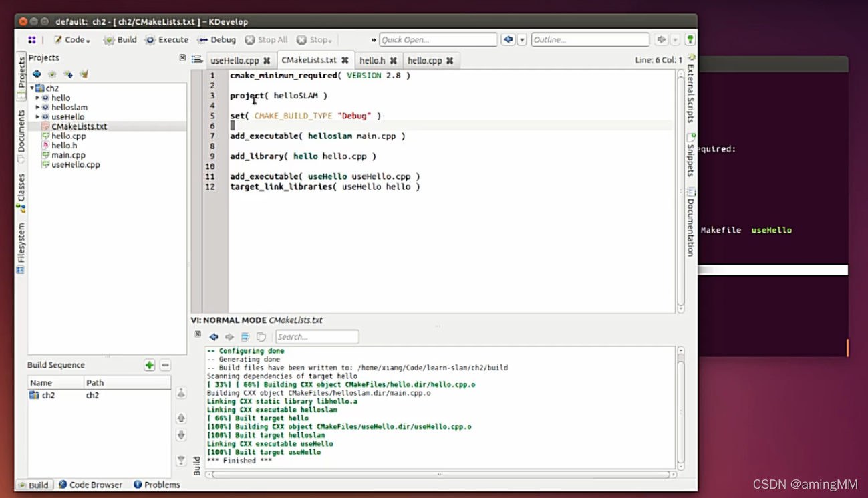Select useHello.cpp in the project tree
Viewport: 868px width, 498px height.
[x=76, y=164]
